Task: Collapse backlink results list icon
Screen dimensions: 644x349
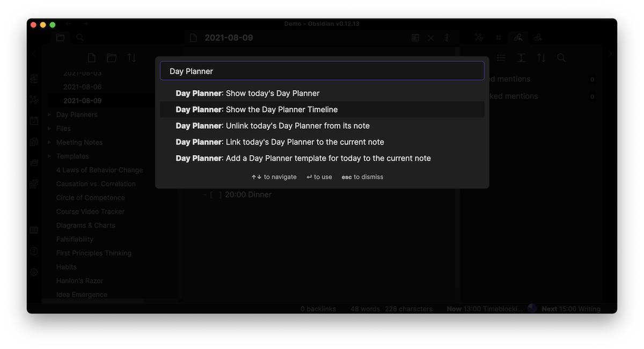Action: point(501,58)
